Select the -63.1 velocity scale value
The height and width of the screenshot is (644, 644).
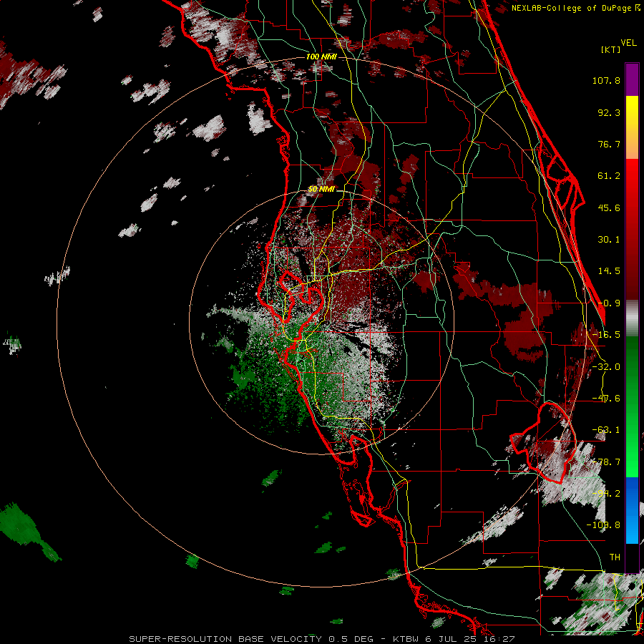(x=606, y=430)
